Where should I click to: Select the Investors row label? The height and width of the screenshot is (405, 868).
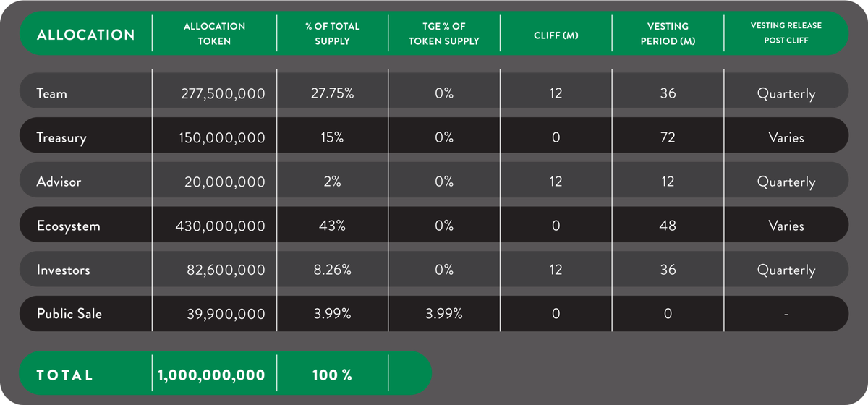click(64, 270)
